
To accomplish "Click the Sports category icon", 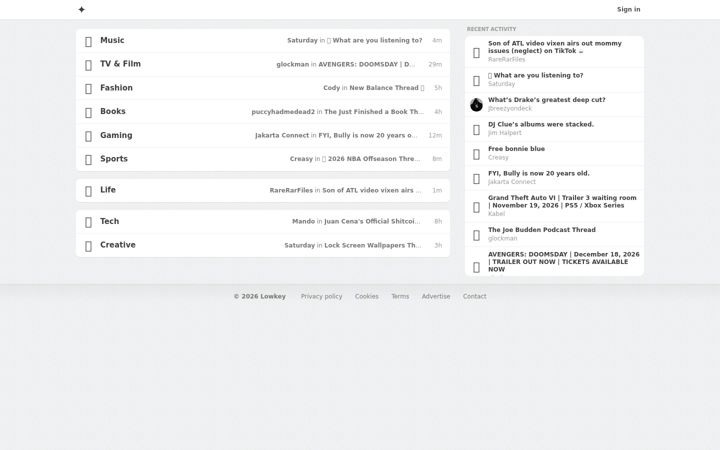I will point(89,160).
